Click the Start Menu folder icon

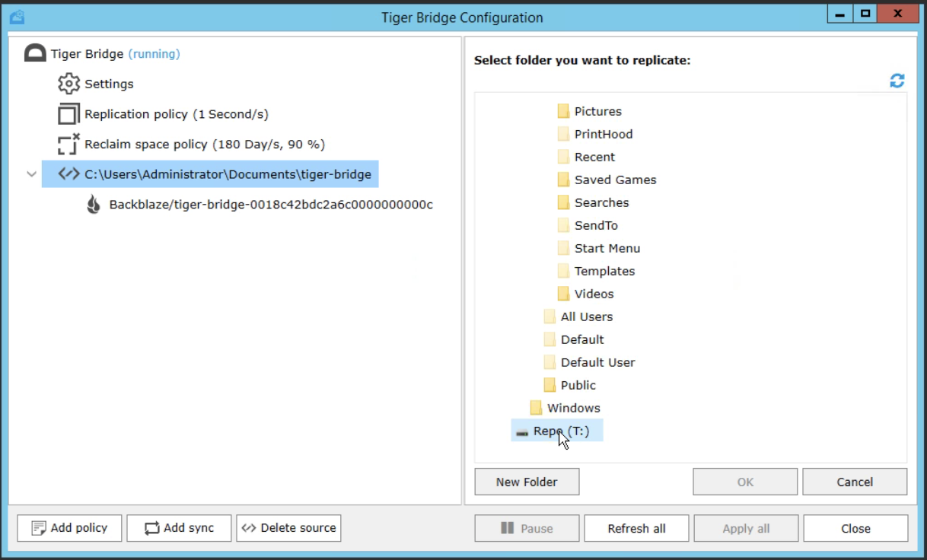tap(563, 248)
